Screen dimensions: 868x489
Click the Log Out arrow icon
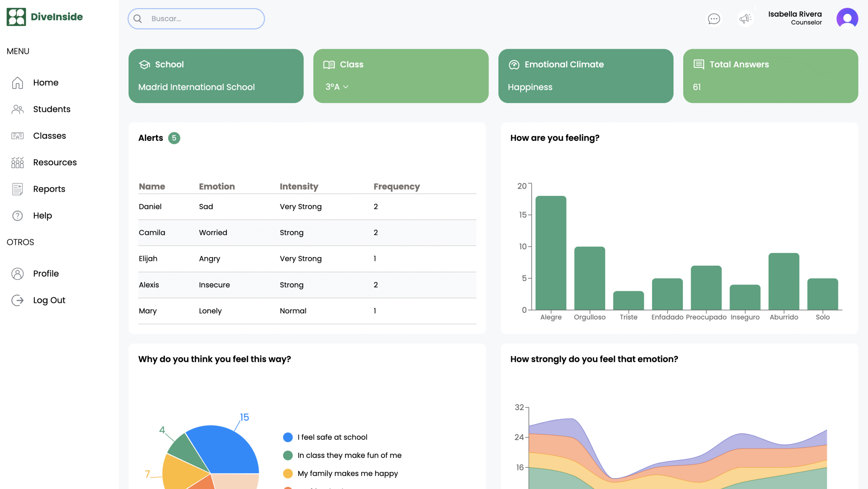[x=17, y=300]
